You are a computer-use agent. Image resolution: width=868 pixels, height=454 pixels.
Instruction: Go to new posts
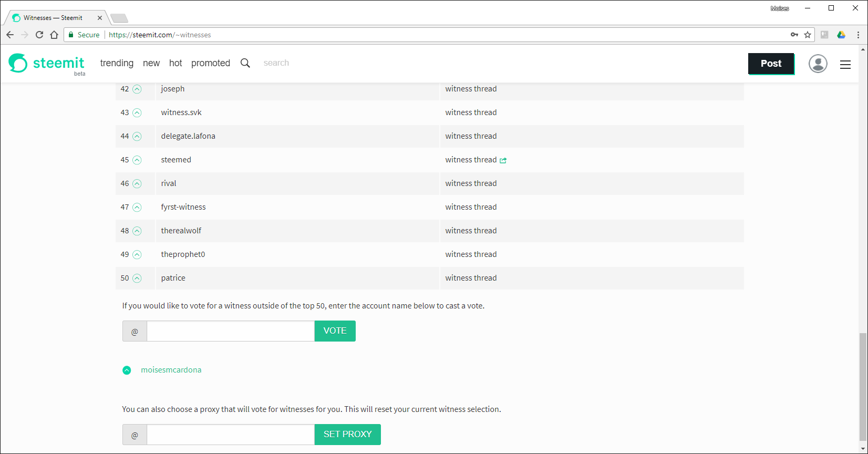pyautogui.click(x=151, y=63)
